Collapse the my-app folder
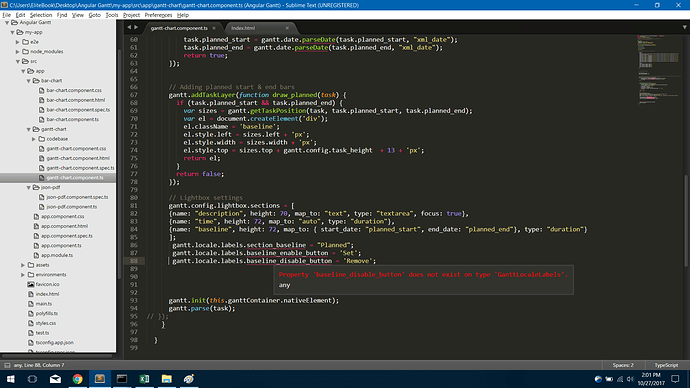690x388 pixels. (12, 32)
